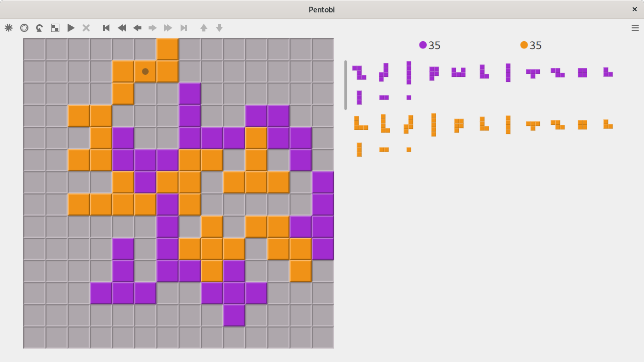
Task: Open computer colors via the double-circle icon
Action: (24, 28)
